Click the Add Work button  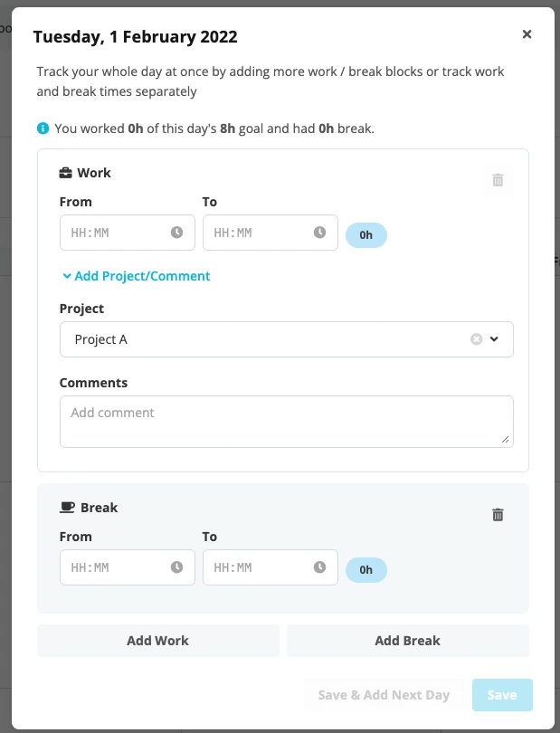[x=158, y=641]
